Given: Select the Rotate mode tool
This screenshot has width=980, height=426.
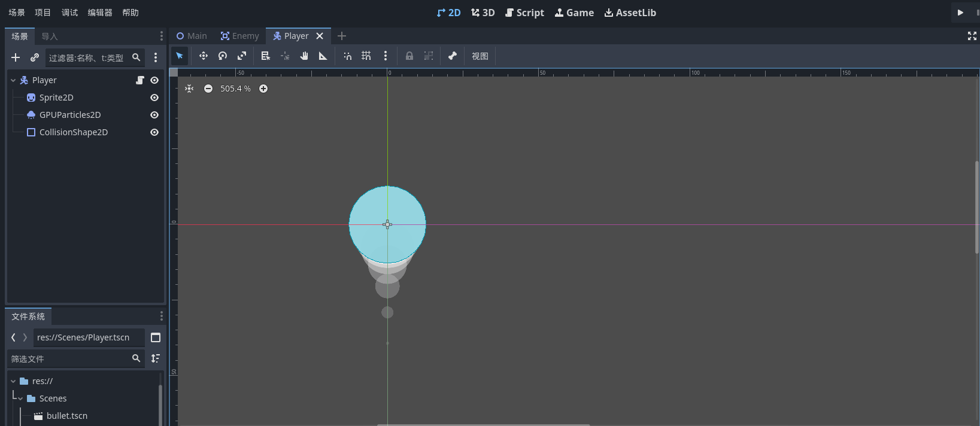Looking at the screenshot, I should click(223, 56).
